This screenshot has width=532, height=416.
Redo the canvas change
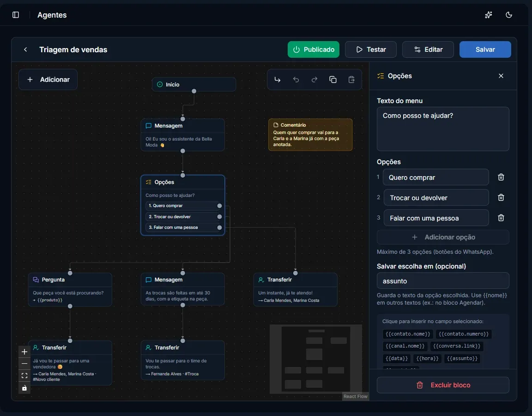(x=314, y=80)
